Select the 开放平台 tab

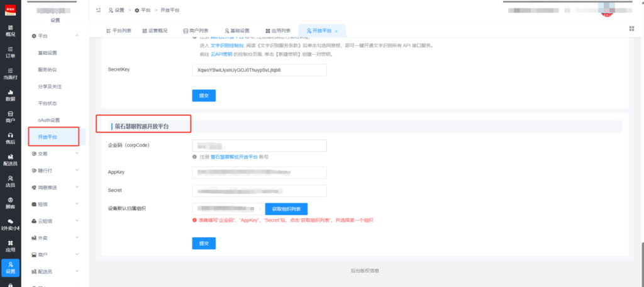coord(323,31)
